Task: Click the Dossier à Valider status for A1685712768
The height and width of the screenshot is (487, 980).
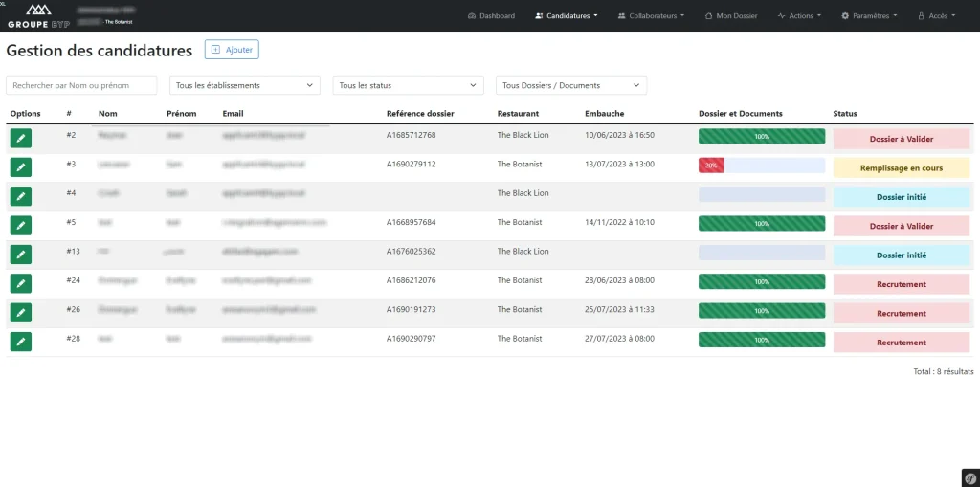Action: click(902, 139)
